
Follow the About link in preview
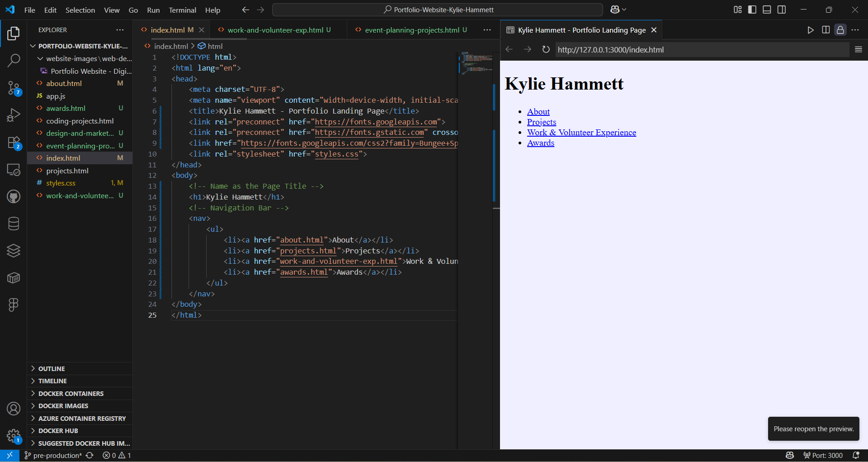click(x=538, y=112)
